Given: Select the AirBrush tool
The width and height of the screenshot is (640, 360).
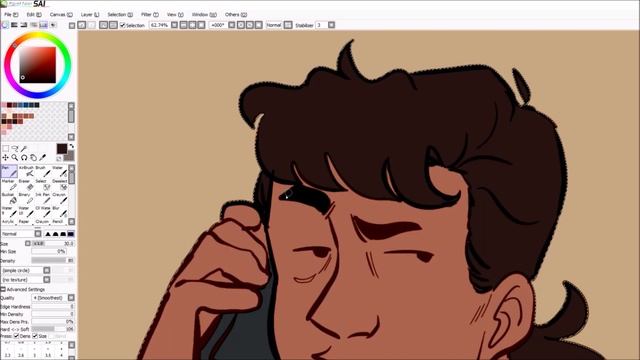Looking at the screenshot, I should (26, 171).
